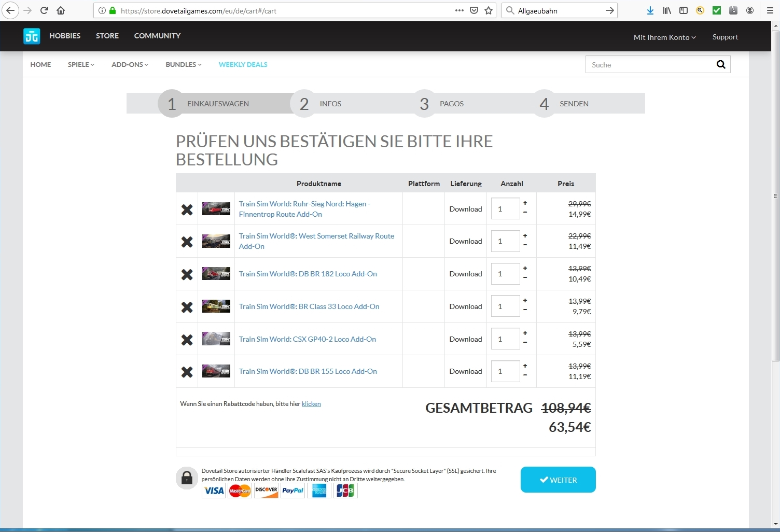
Task: Click the BR Class 33 product thumbnail
Action: pyautogui.click(x=216, y=306)
